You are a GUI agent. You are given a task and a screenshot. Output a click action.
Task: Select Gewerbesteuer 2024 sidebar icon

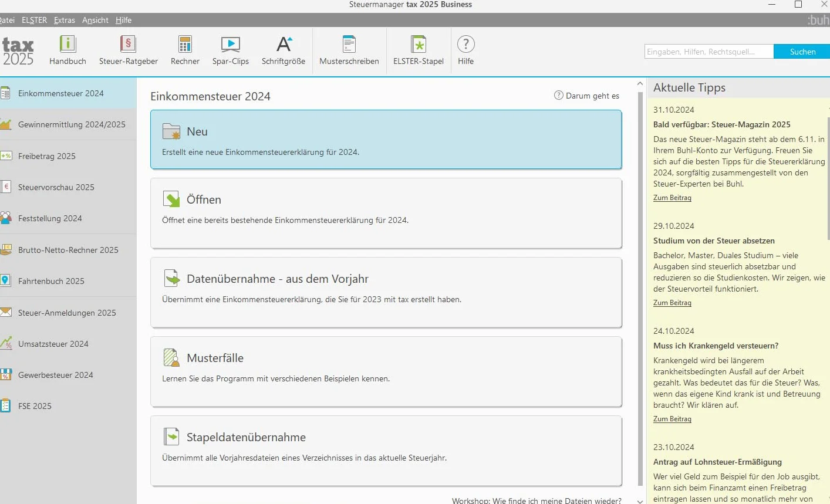(x=5, y=374)
